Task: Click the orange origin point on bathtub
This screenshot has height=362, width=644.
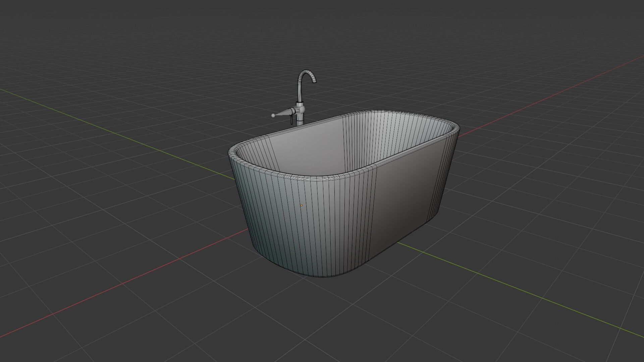Action: point(301,205)
